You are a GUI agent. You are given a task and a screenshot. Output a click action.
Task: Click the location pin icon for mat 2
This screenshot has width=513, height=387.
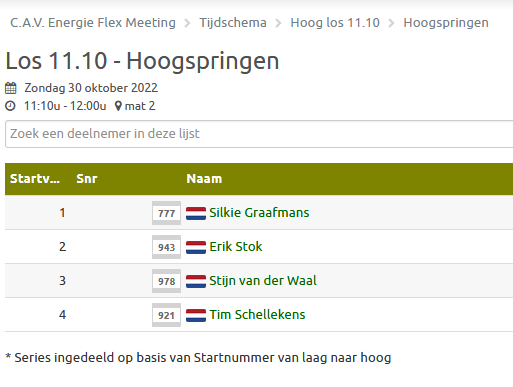point(118,106)
